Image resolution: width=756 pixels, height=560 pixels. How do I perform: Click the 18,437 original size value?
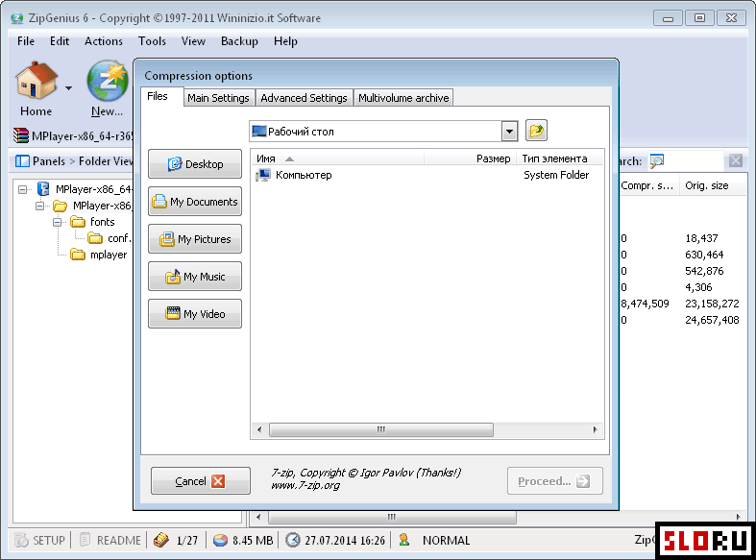(701, 238)
